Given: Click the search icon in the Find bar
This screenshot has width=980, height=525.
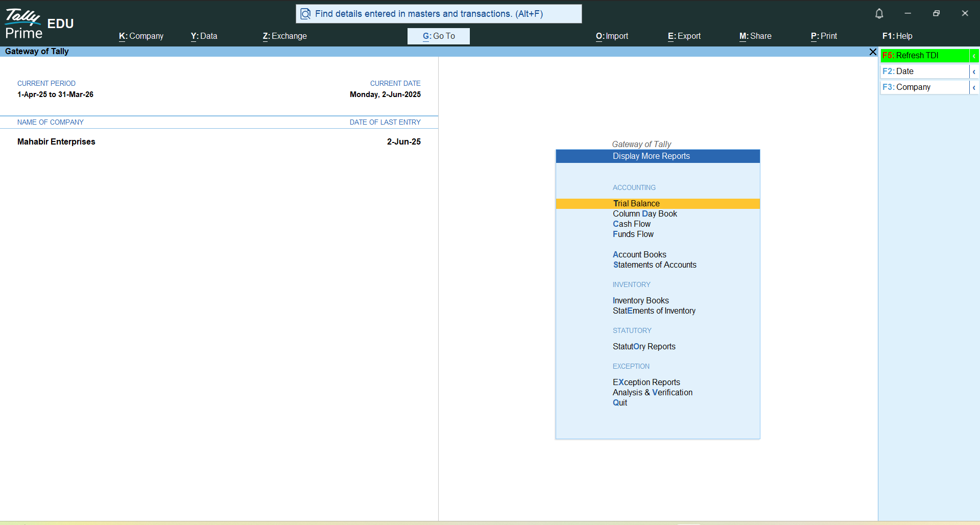Looking at the screenshot, I should [305, 14].
